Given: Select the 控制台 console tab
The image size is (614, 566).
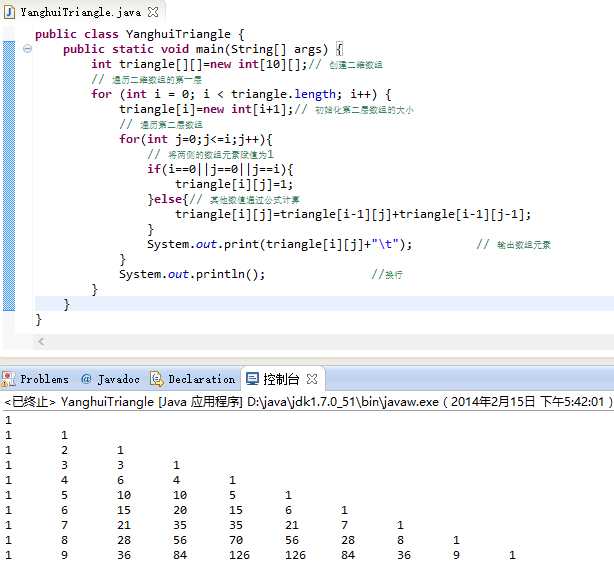Looking at the screenshot, I should [x=282, y=379].
